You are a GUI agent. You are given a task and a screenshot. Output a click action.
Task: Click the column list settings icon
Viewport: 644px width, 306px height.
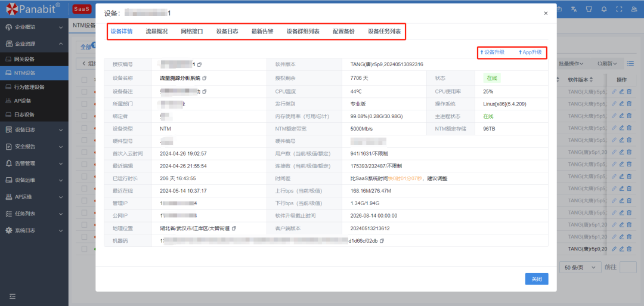point(630,64)
